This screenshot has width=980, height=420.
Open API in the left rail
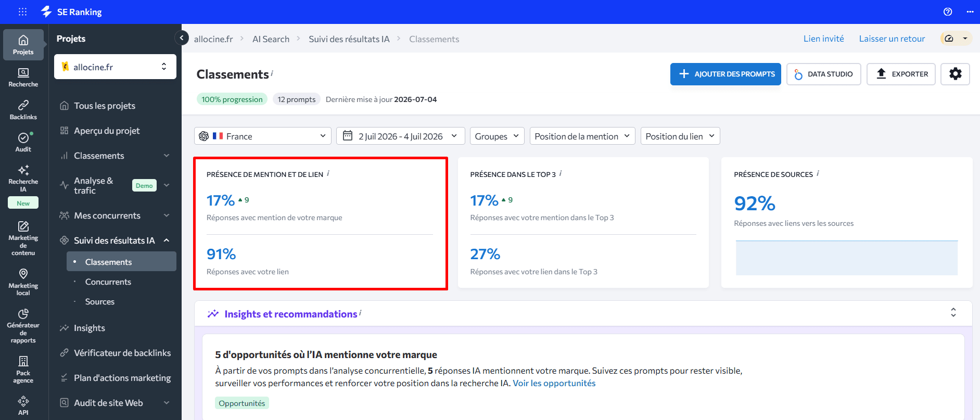(23, 405)
